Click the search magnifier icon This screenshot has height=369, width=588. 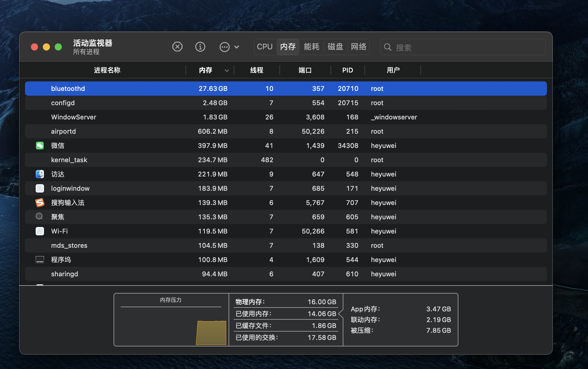[387, 47]
